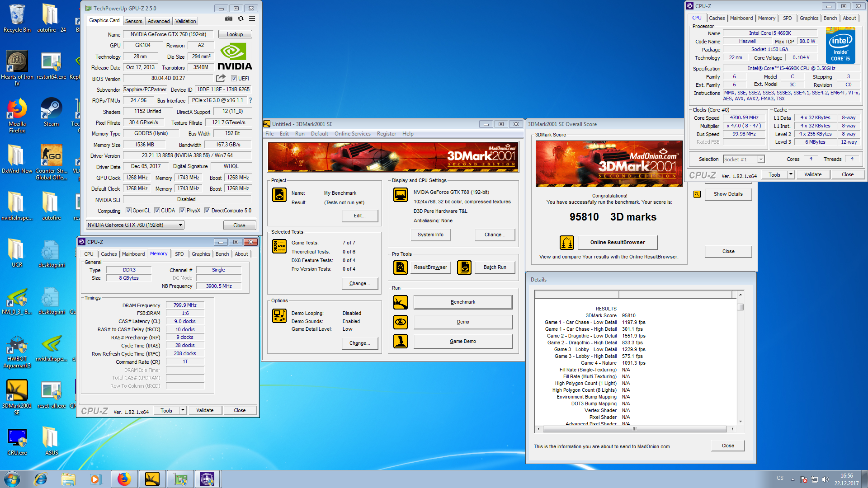Viewport: 868px width, 488px height.
Task: Toggle the UEFI checkbox in GPU-Z
Action: (x=234, y=79)
